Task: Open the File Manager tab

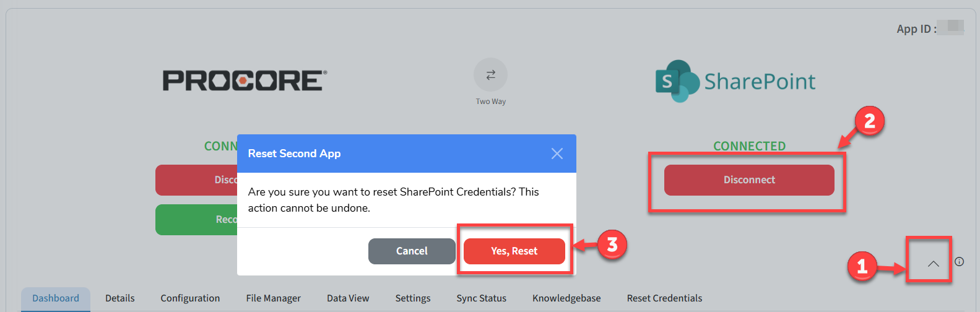Action: pyautogui.click(x=273, y=298)
